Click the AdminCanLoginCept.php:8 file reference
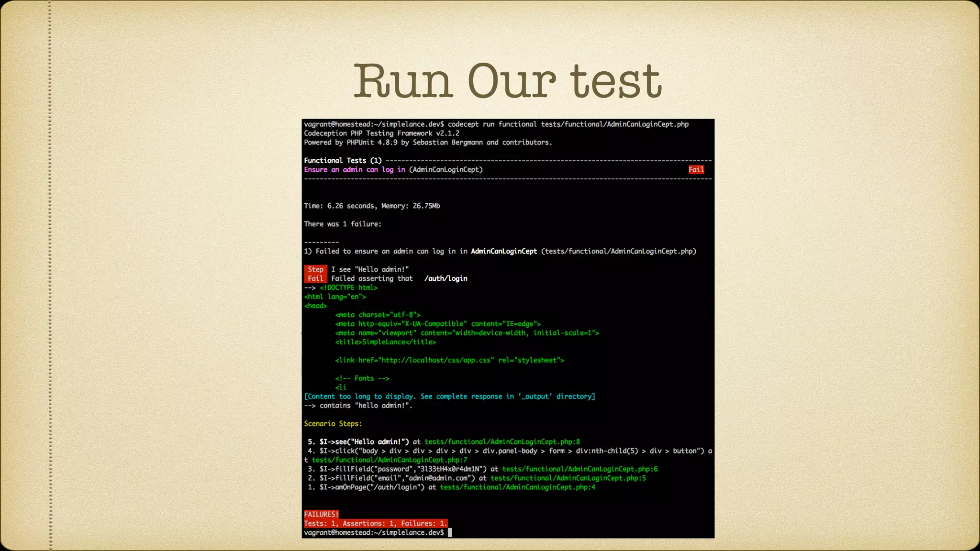This screenshot has height=551, width=980. (x=502, y=442)
